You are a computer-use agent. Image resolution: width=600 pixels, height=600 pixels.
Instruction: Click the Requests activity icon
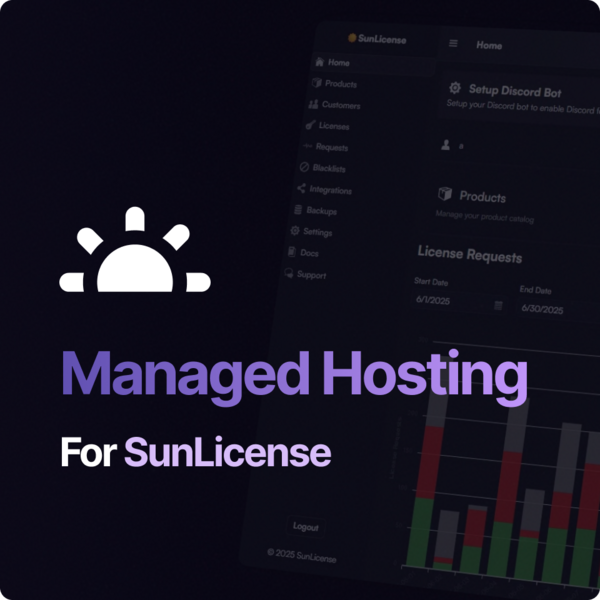[x=308, y=146]
